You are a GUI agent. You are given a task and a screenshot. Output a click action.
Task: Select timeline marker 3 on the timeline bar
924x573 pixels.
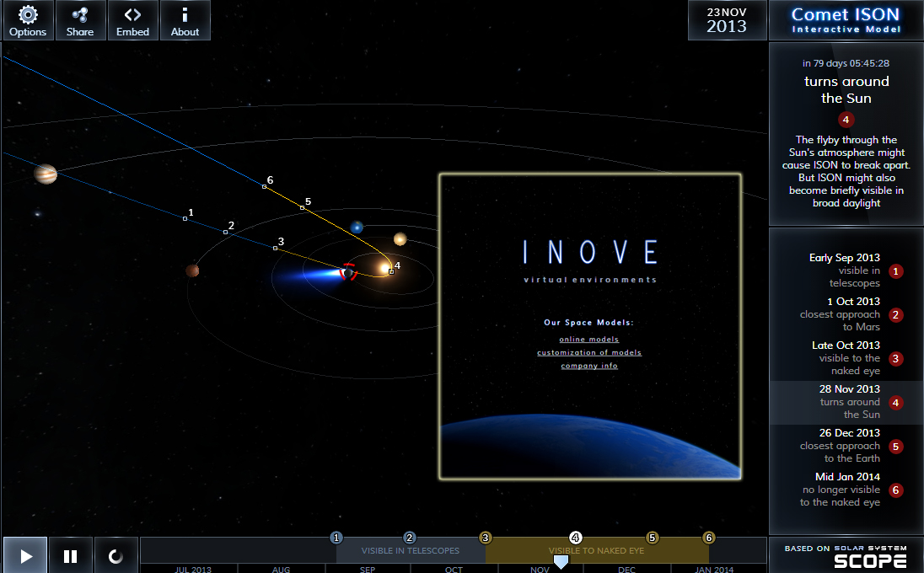[485, 538]
